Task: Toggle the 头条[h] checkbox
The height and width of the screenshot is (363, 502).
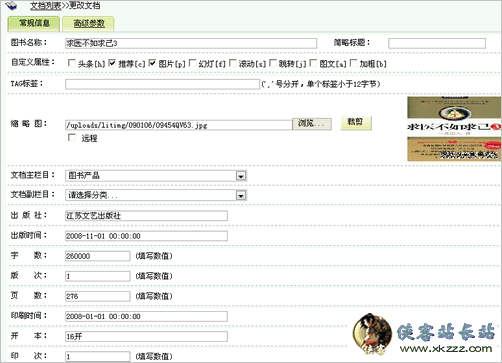Action: click(71, 63)
